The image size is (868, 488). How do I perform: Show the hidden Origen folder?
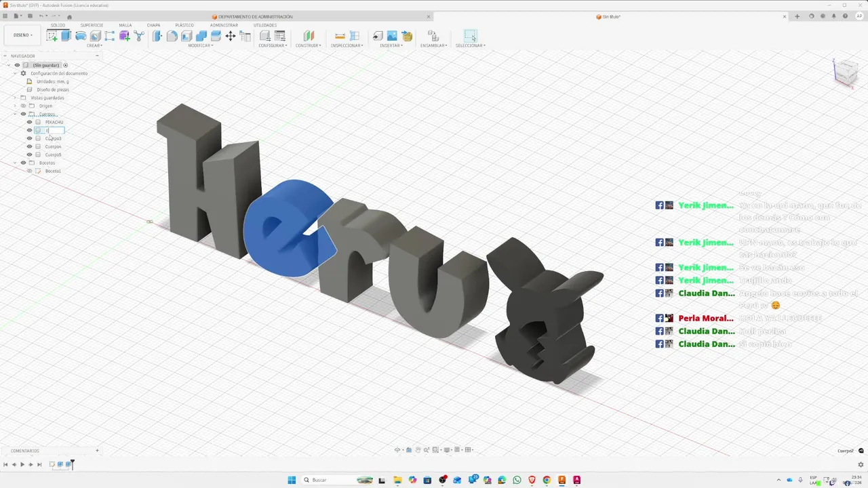(23, 106)
